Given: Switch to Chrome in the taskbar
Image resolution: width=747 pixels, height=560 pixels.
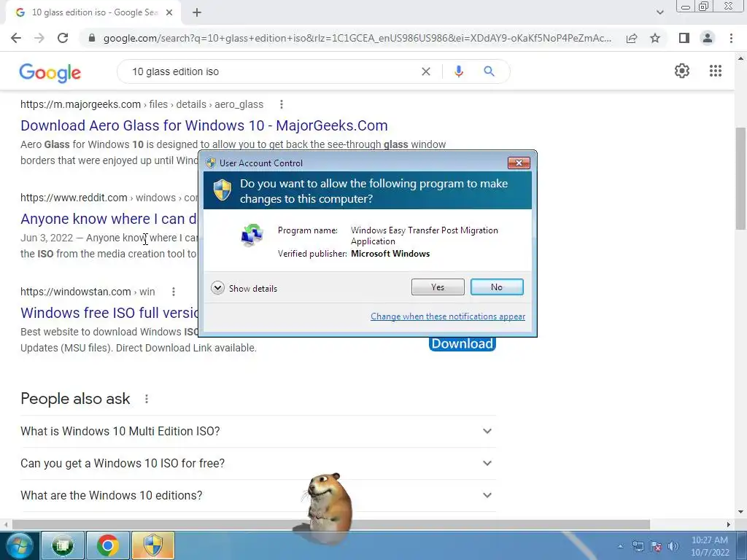Looking at the screenshot, I should tap(108, 545).
